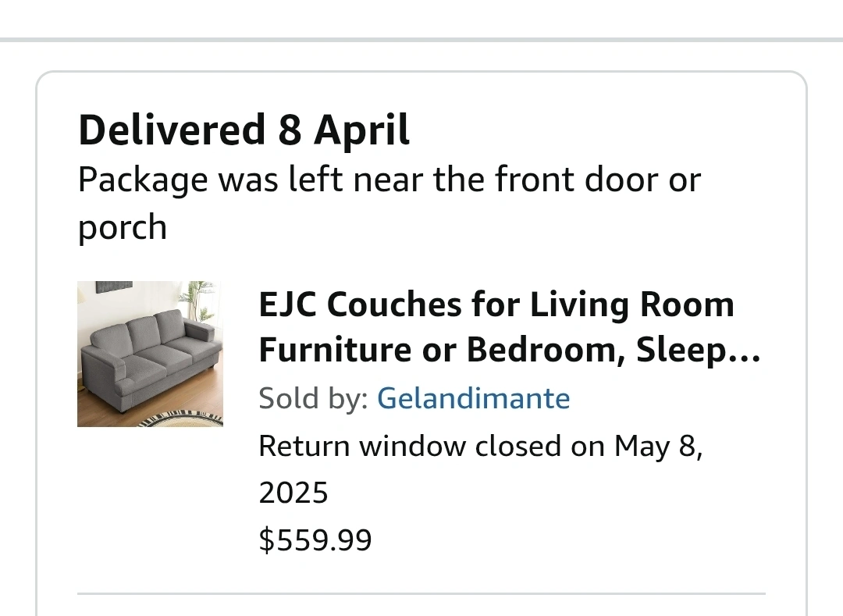Visit the Gelandimante seller page
Image resolution: width=843 pixels, height=616 pixels.
coord(473,399)
